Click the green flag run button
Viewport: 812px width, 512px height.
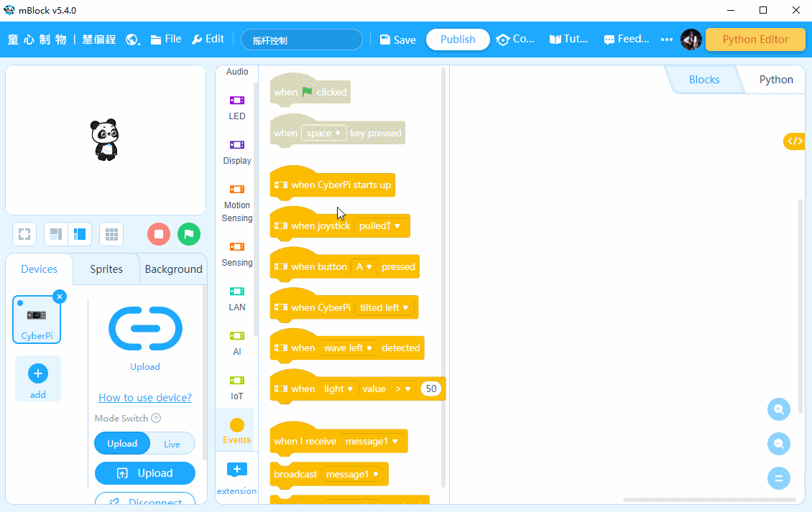point(188,234)
